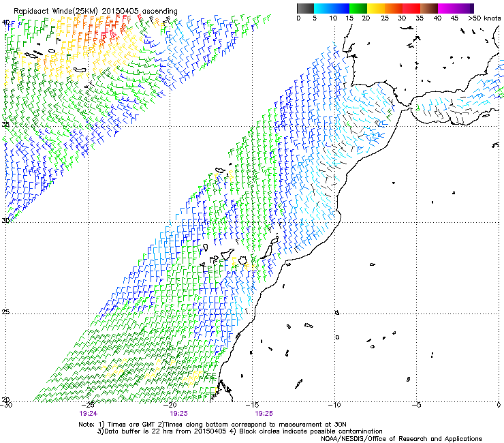The width and height of the screenshot is (504, 443).
Task: Click the 30 latitude label on left axis
Action: tap(5, 220)
